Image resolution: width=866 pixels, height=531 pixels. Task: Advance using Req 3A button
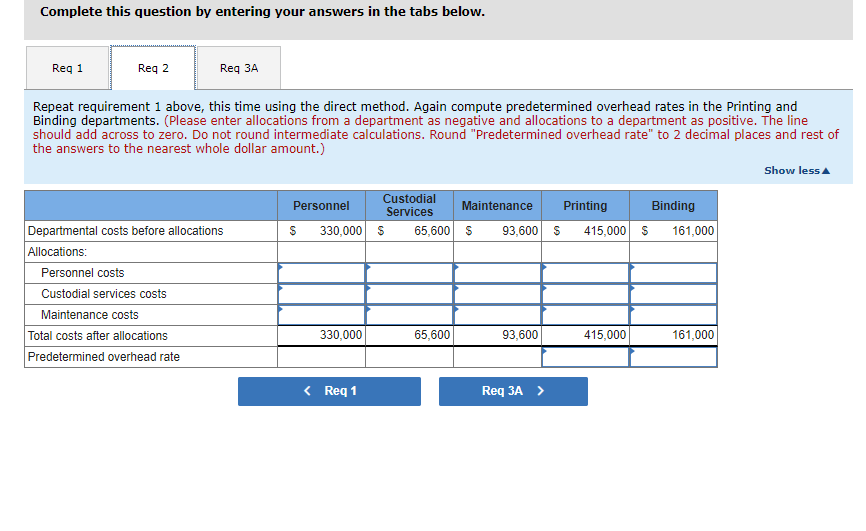(x=513, y=391)
